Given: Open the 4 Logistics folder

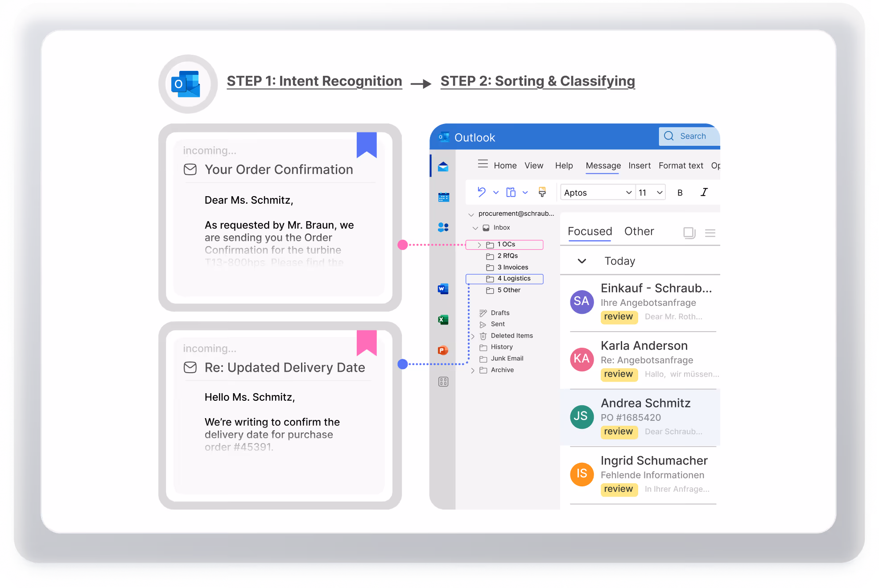Looking at the screenshot, I should pyautogui.click(x=513, y=279).
